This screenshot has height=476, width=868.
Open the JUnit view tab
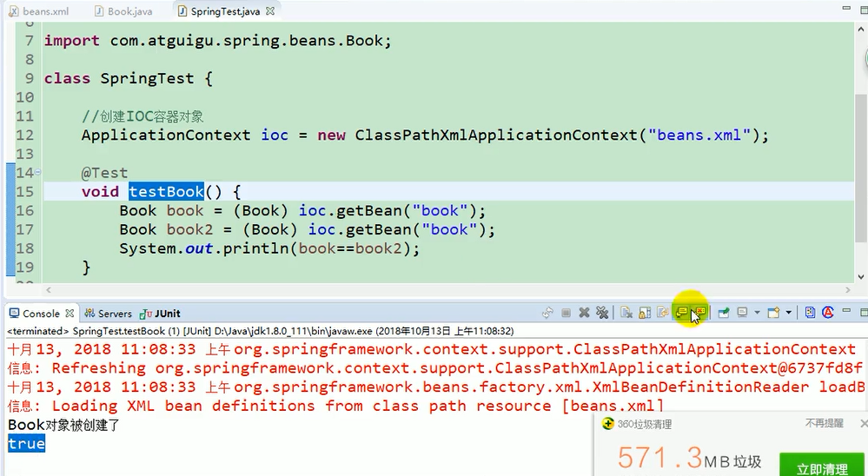click(160, 314)
